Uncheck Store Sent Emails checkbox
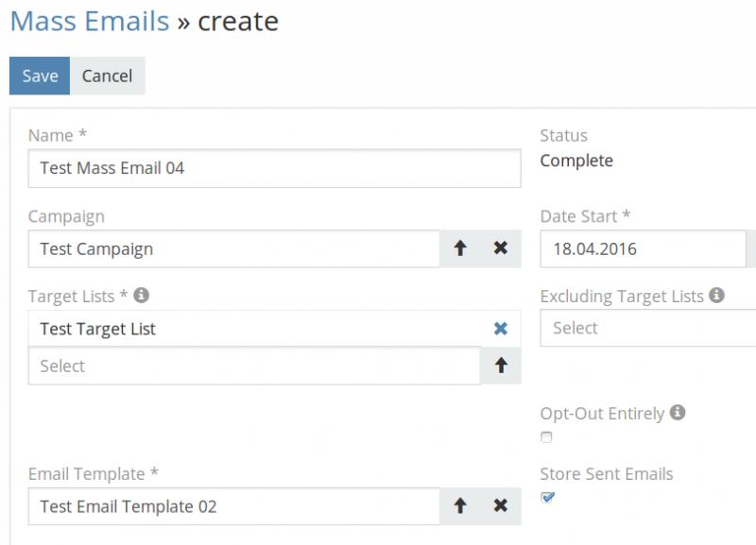Screen dimensions: 756x545 coord(547,498)
